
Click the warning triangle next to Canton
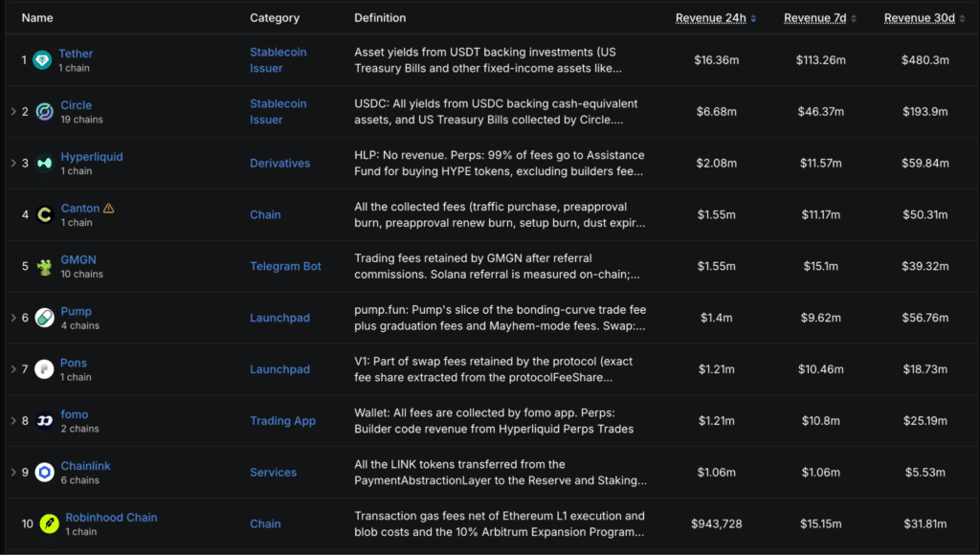pyautogui.click(x=109, y=209)
